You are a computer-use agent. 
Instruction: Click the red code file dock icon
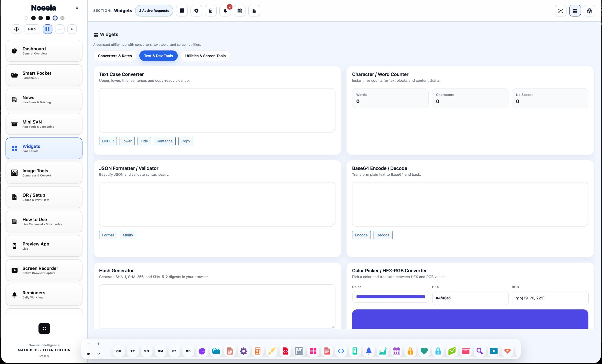tap(285, 351)
